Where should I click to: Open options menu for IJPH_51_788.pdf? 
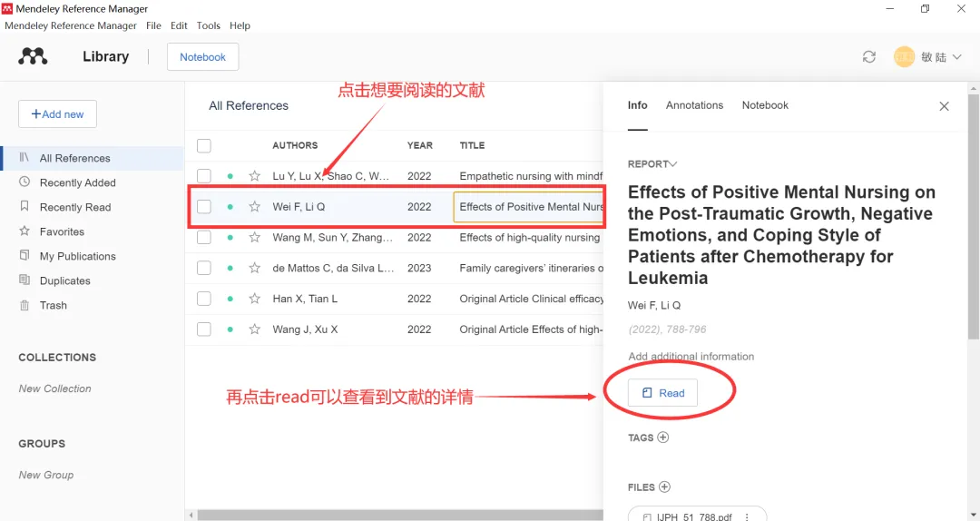[747, 516]
